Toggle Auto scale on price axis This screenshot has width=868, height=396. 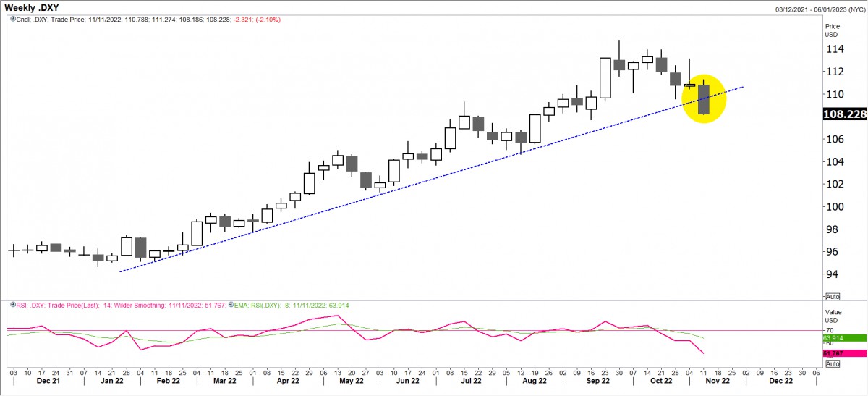click(833, 297)
